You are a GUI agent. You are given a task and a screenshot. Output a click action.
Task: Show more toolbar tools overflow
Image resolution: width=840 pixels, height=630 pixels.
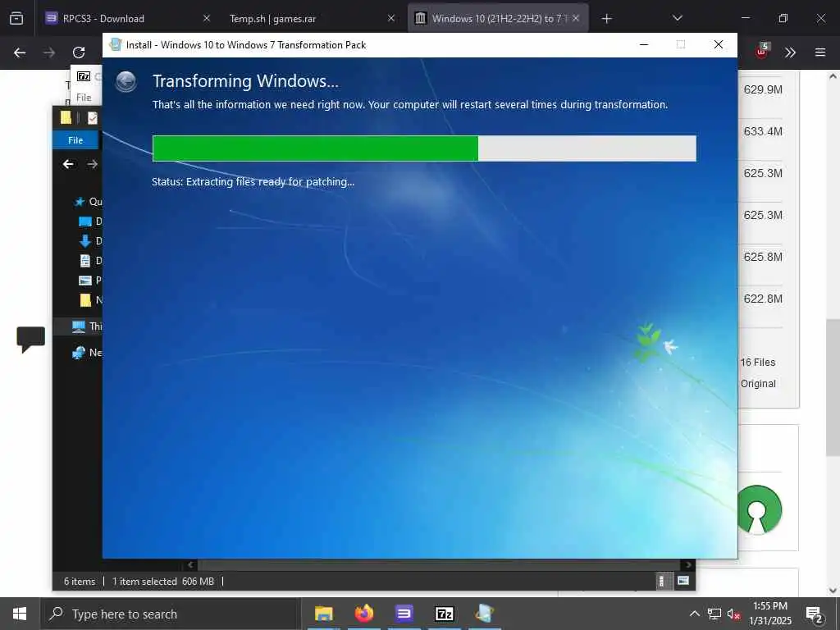tap(790, 52)
